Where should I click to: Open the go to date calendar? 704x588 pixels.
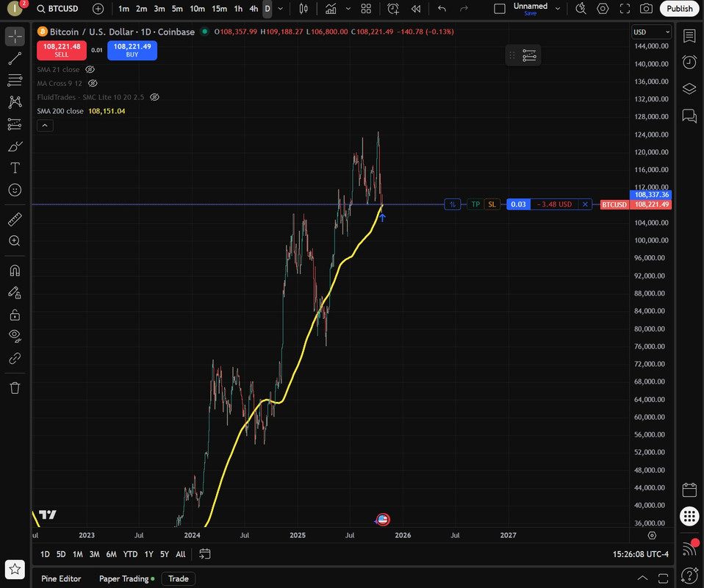205,554
